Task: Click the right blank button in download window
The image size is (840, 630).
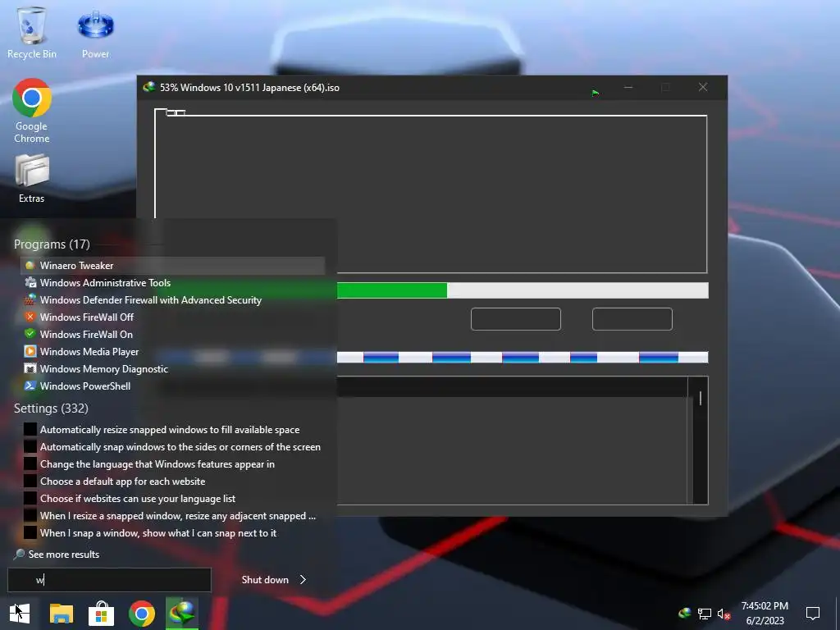Action: tap(632, 319)
